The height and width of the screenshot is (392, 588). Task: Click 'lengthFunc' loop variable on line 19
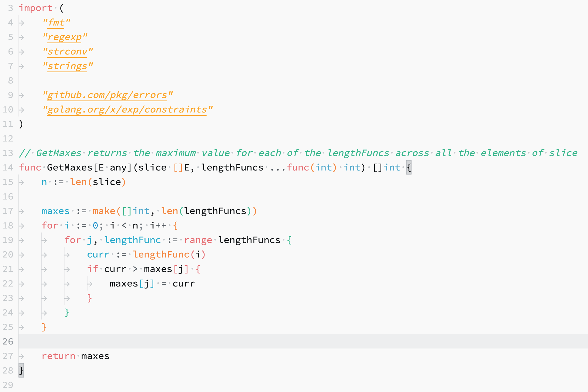click(x=132, y=240)
